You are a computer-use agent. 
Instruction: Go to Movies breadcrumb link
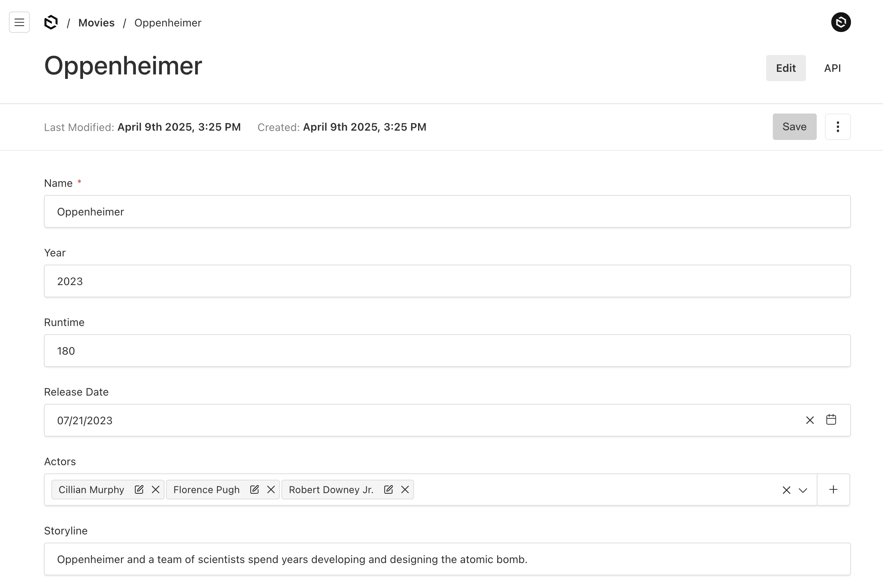96,23
